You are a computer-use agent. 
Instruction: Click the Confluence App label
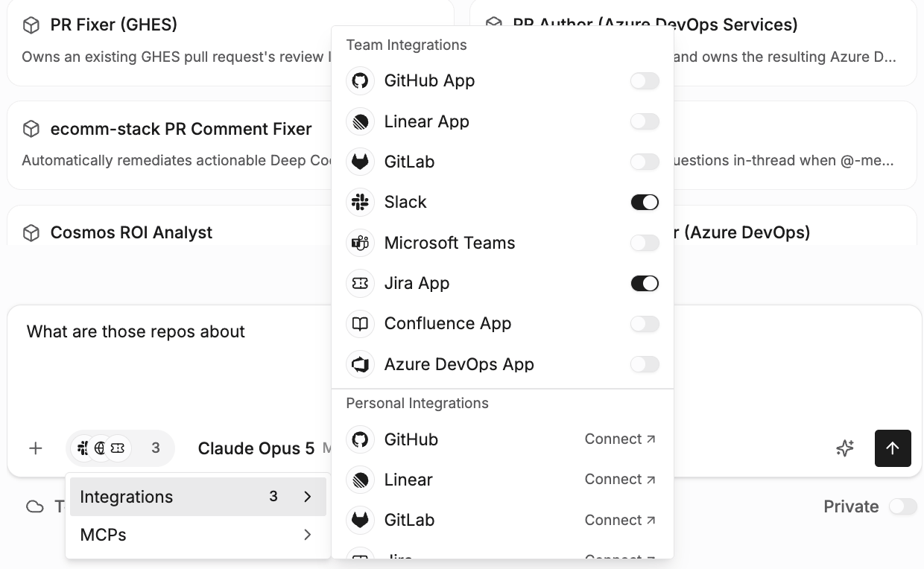pos(448,323)
